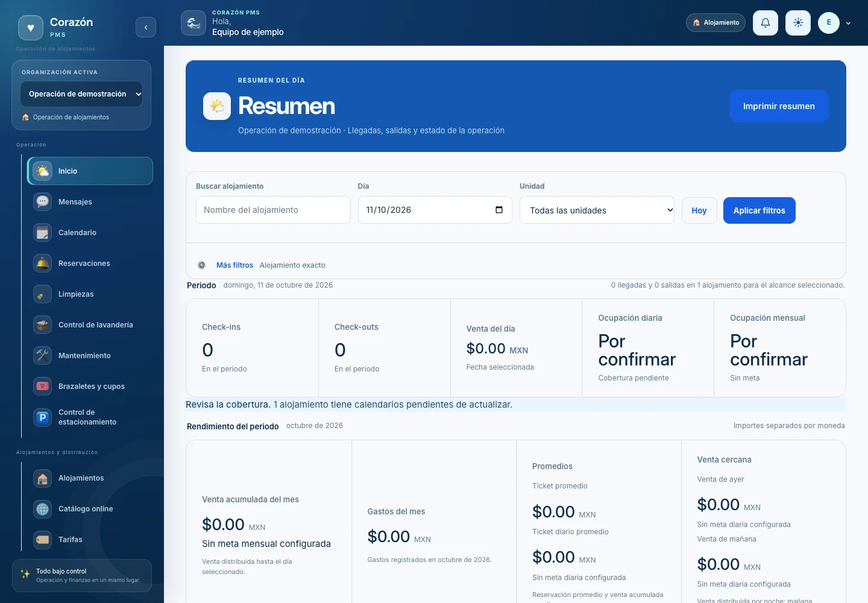This screenshot has height=603, width=868.
Task: Open the Operación de demostración organization dropdown
Action: coord(81,94)
